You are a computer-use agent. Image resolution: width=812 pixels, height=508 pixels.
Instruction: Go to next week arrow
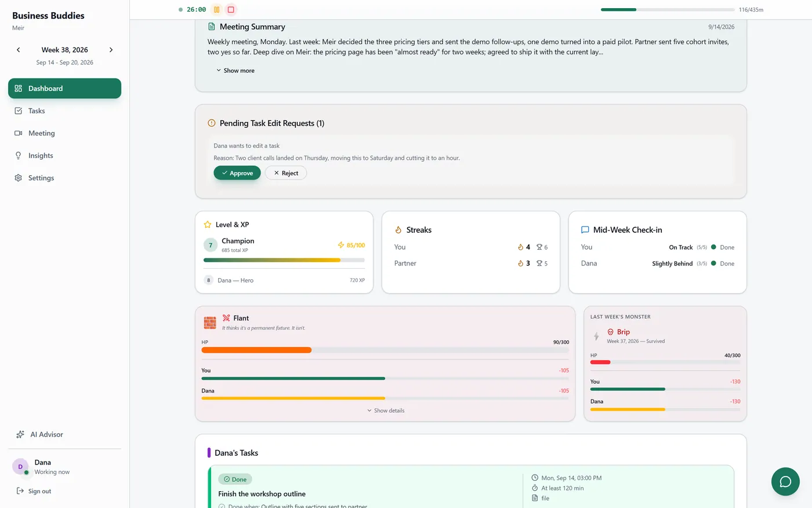click(111, 50)
